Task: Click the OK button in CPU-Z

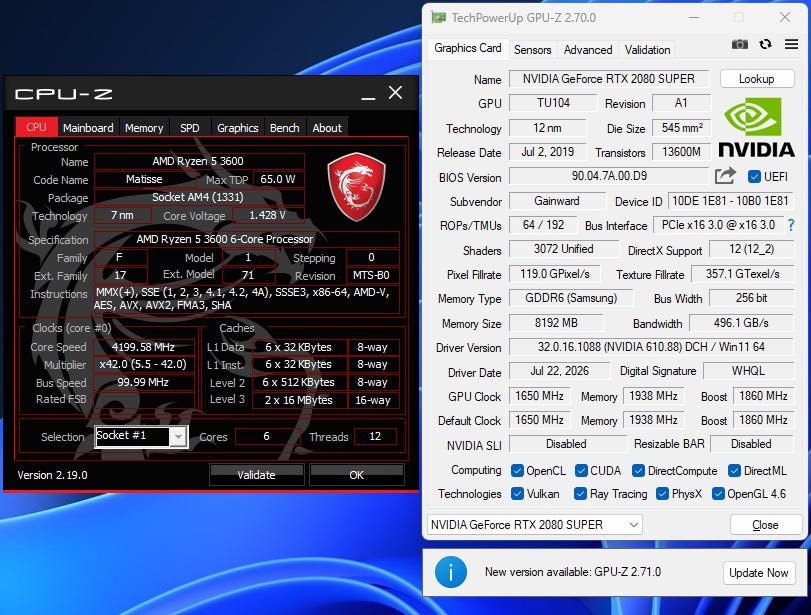Action: click(356, 475)
